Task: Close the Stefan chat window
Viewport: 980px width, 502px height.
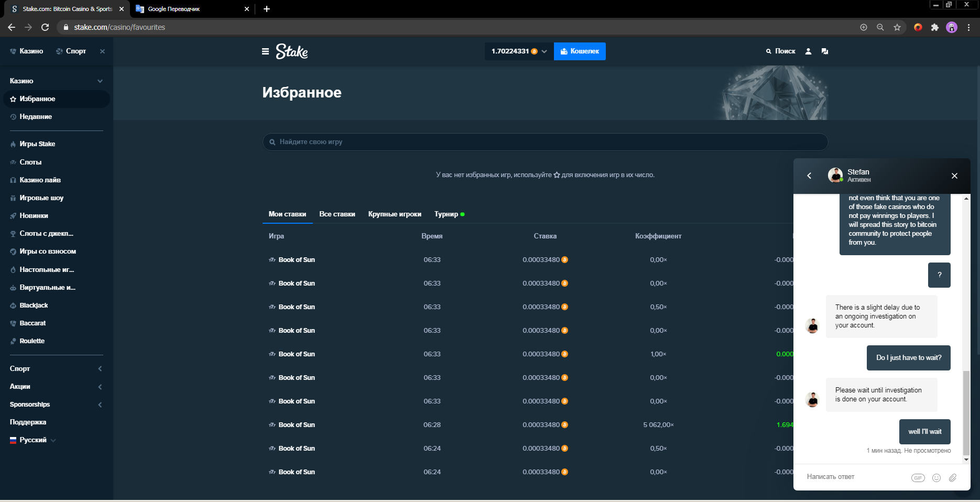Action: coord(954,176)
